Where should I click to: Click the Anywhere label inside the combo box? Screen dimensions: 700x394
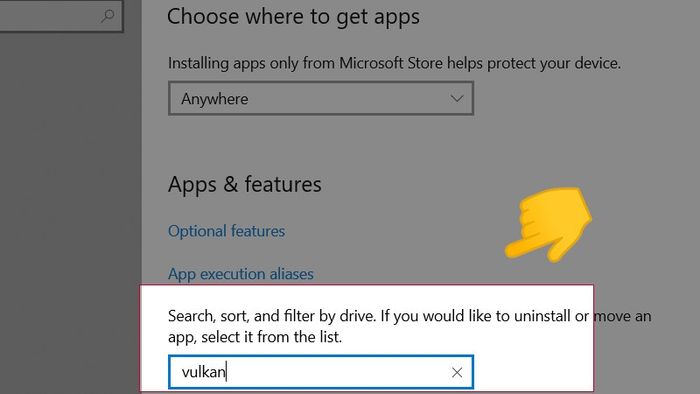pyautogui.click(x=214, y=99)
